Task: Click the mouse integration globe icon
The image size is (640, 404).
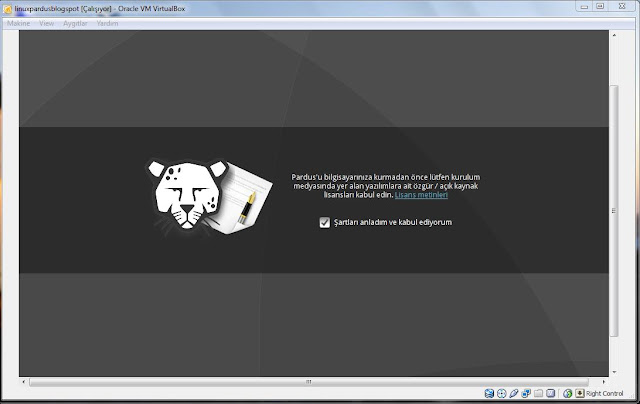Action: [568, 393]
